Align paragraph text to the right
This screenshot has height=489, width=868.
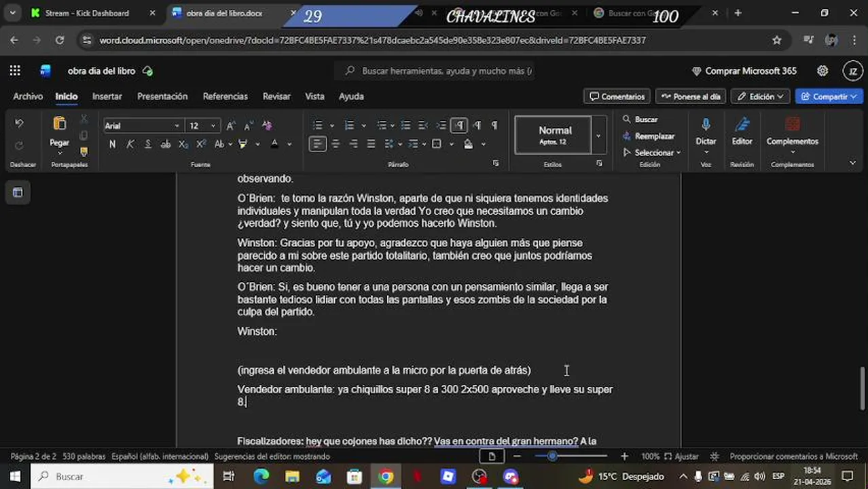[x=353, y=144]
